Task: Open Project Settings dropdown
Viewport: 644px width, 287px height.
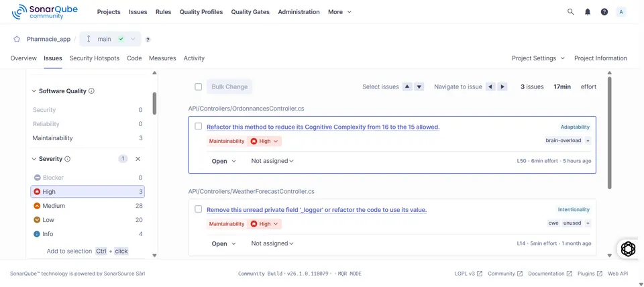Action: click(x=538, y=58)
